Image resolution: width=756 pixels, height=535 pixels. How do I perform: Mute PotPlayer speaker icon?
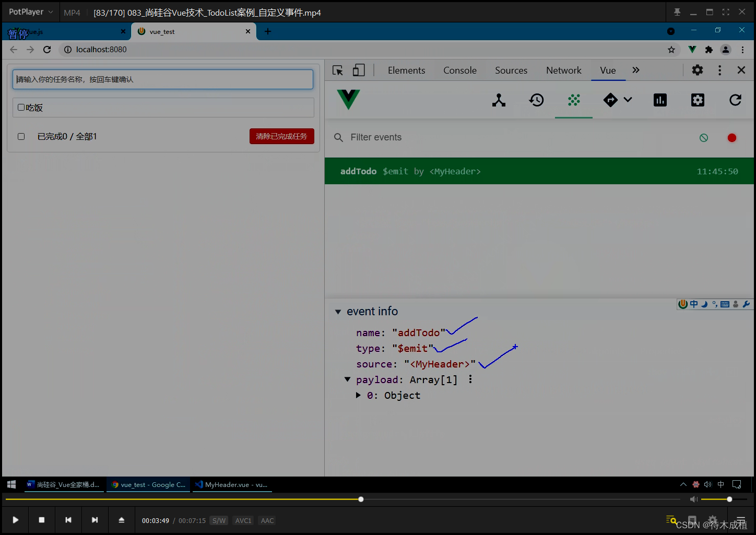(693, 500)
